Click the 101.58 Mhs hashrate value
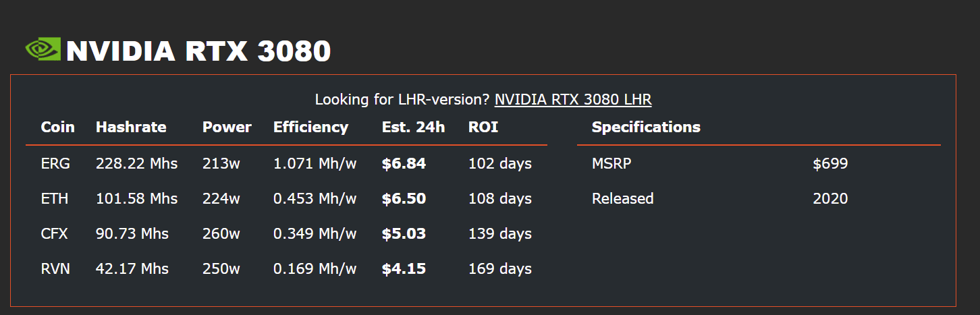The width and height of the screenshot is (980, 315). (x=137, y=198)
